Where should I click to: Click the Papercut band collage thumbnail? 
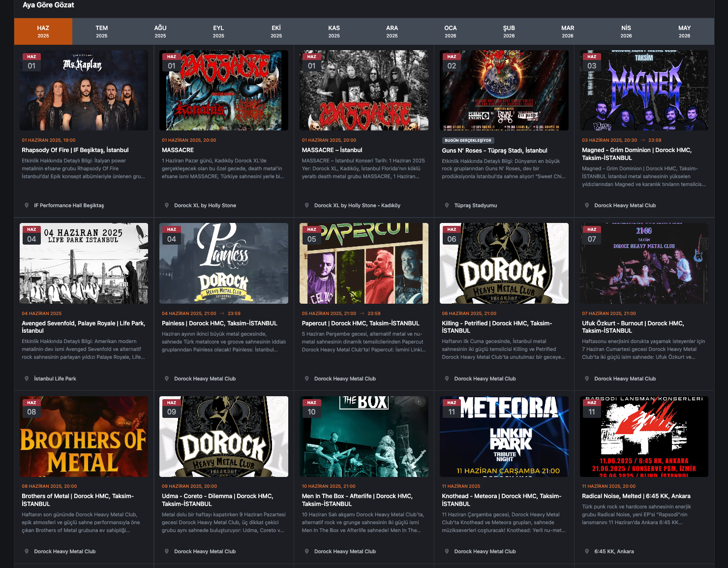click(x=364, y=263)
